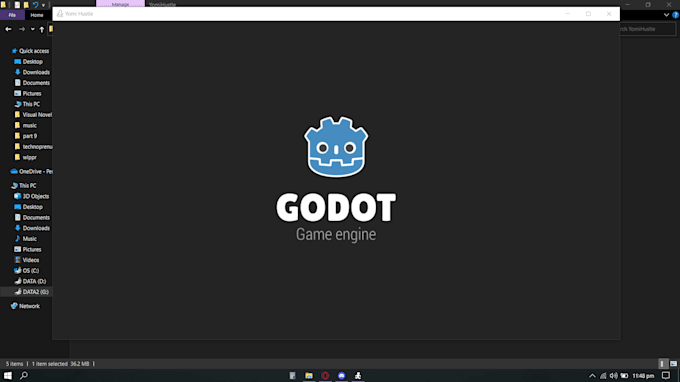The height and width of the screenshot is (382, 680).
Task: Open volume control tray icon
Action: pos(613,375)
